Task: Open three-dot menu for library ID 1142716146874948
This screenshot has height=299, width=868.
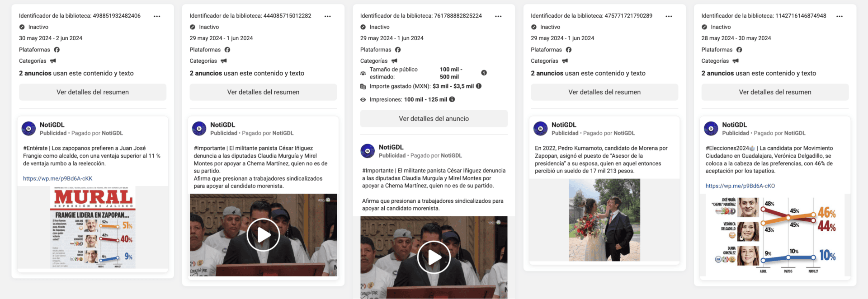Action: pos(840,16)
